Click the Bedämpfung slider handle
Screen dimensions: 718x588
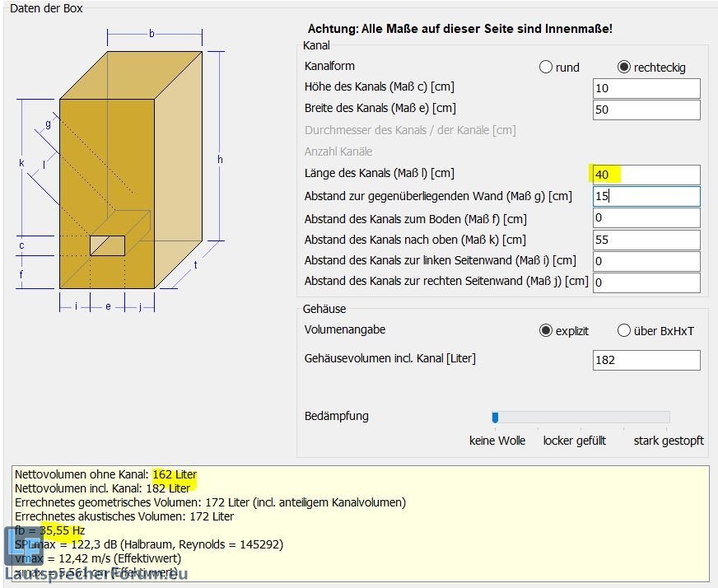(495, 417)
